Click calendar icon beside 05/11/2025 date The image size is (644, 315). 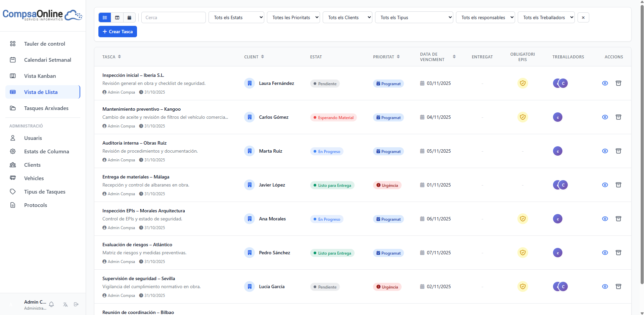pos(422,151)
